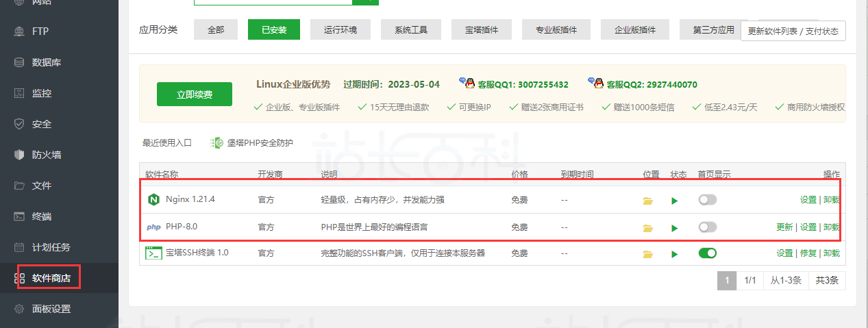Disable homepage display for 宝塔SSH终端
Viewport: 868px width, 328px height.
point(707,253)
